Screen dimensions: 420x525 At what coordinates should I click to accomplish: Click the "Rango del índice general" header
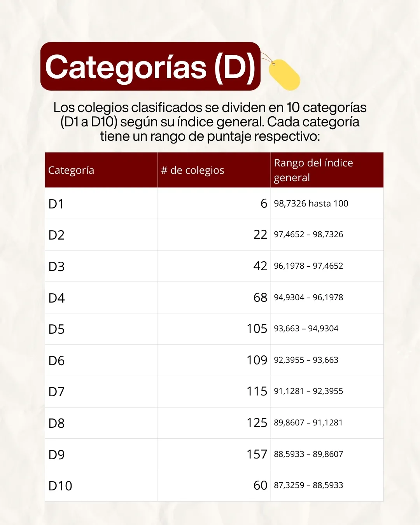click(x=313, y=170)
